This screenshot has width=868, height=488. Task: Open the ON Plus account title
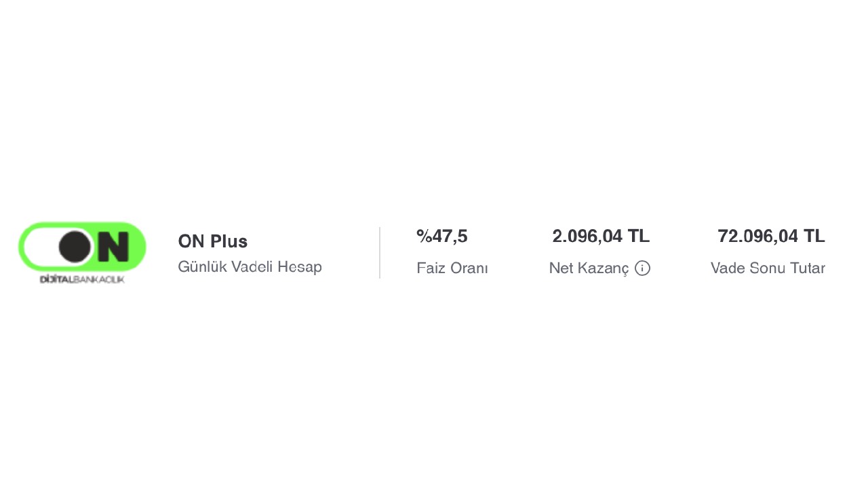212,241
